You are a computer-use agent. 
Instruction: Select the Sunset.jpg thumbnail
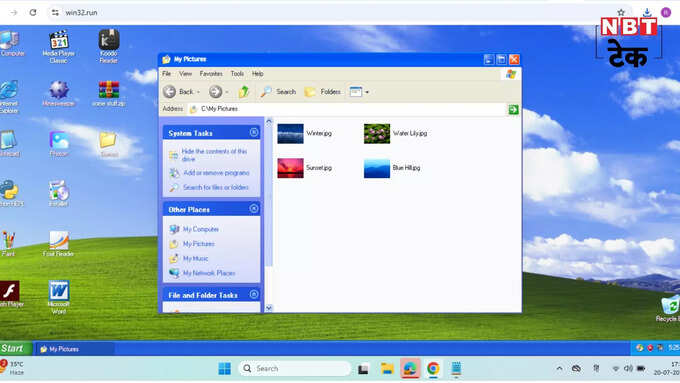click(x=291, y=168)
